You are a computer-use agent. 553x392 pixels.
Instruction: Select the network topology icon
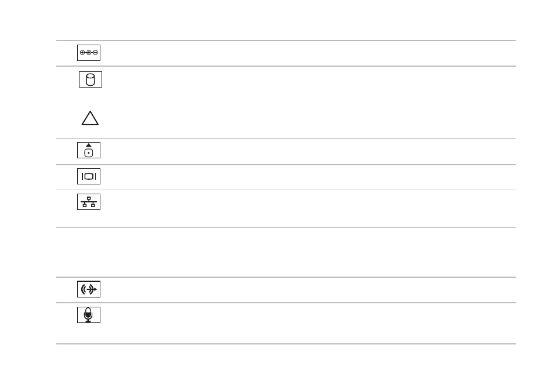(89, 202)
